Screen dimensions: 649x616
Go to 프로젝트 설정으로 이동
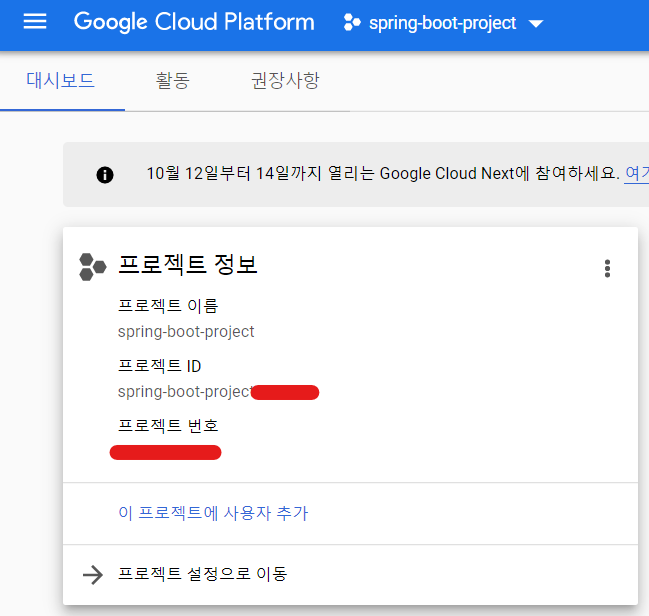[202, 574]
